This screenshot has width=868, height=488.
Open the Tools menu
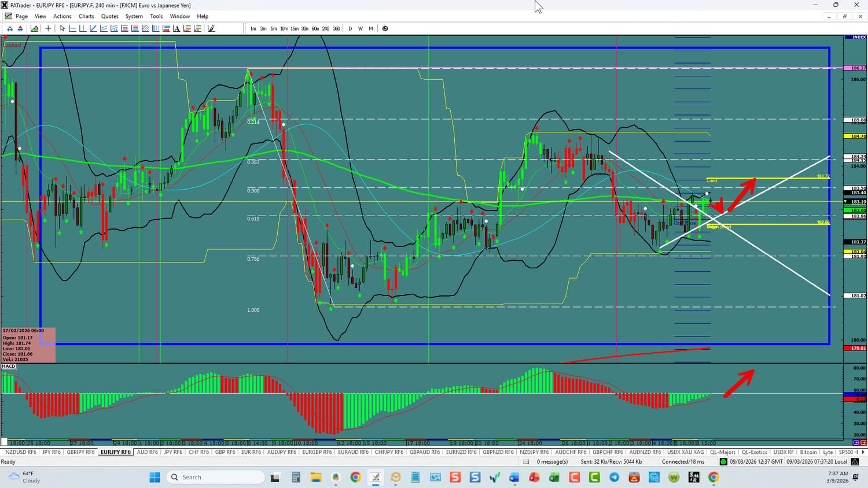pos(156,16)
